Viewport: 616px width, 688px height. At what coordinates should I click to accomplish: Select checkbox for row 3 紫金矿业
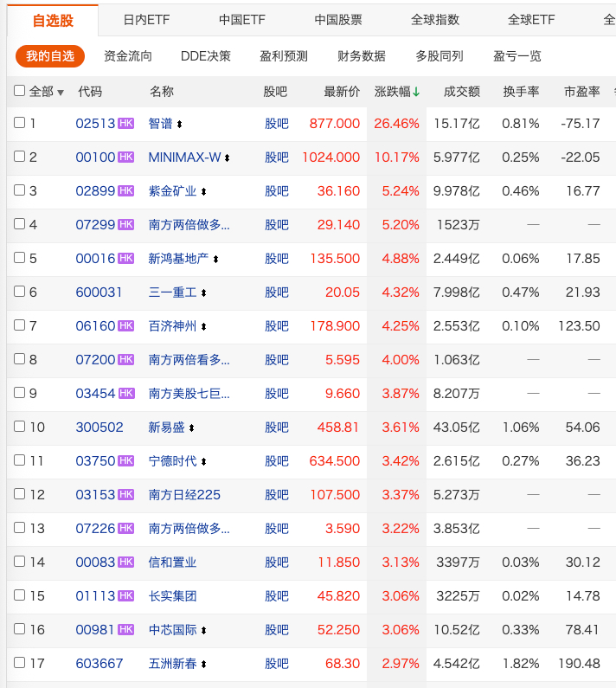(x=19, y=190)
